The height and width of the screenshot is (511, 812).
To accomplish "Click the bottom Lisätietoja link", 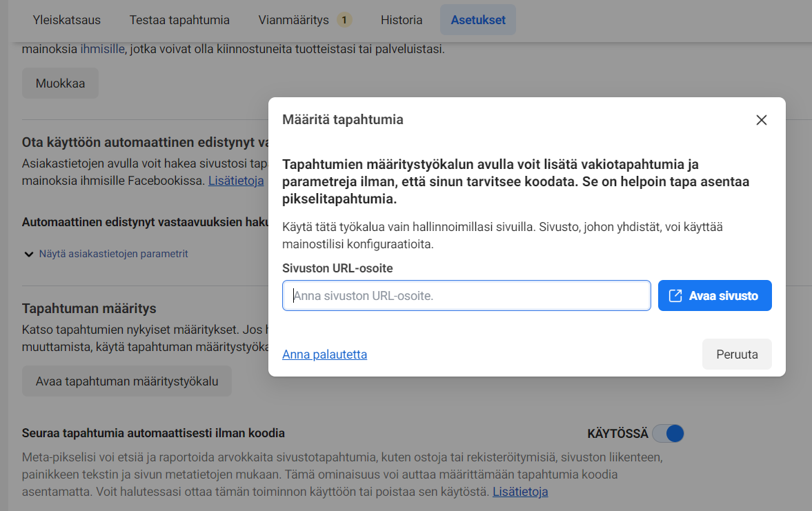I will [x=519, y=491].
